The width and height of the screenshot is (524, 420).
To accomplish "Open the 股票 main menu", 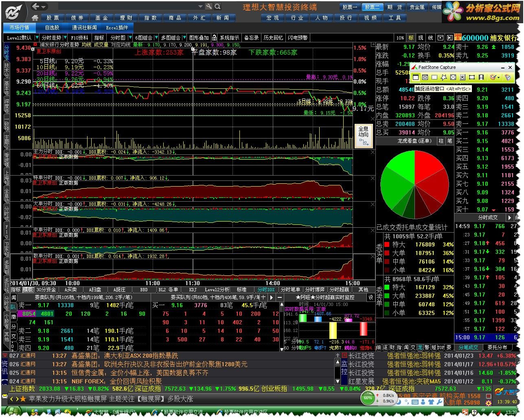I will (53, 18).
